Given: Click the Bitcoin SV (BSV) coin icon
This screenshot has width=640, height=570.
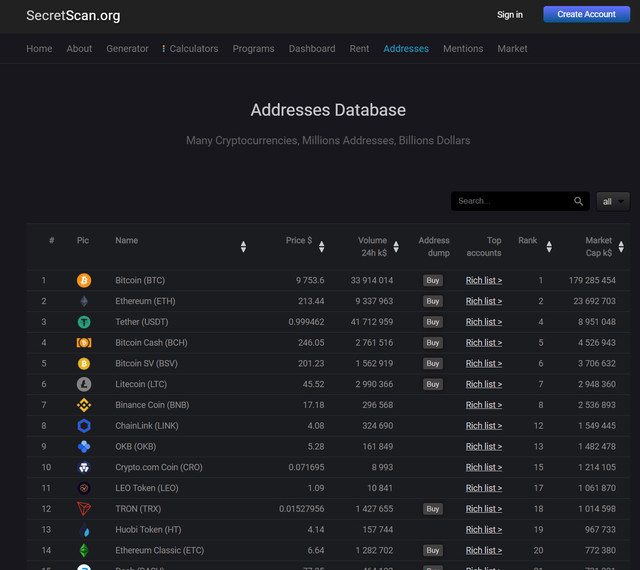Looking at the screenshot, I should point(84,363).
